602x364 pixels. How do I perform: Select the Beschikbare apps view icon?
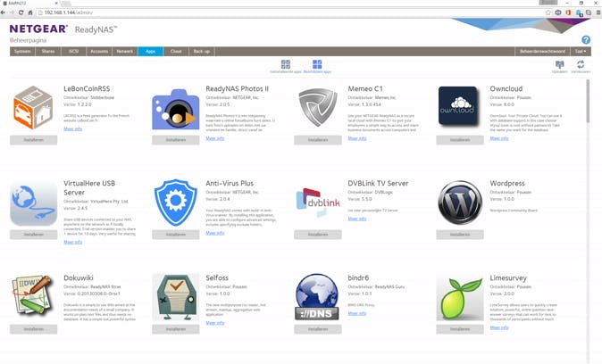(x=317, y=64)
